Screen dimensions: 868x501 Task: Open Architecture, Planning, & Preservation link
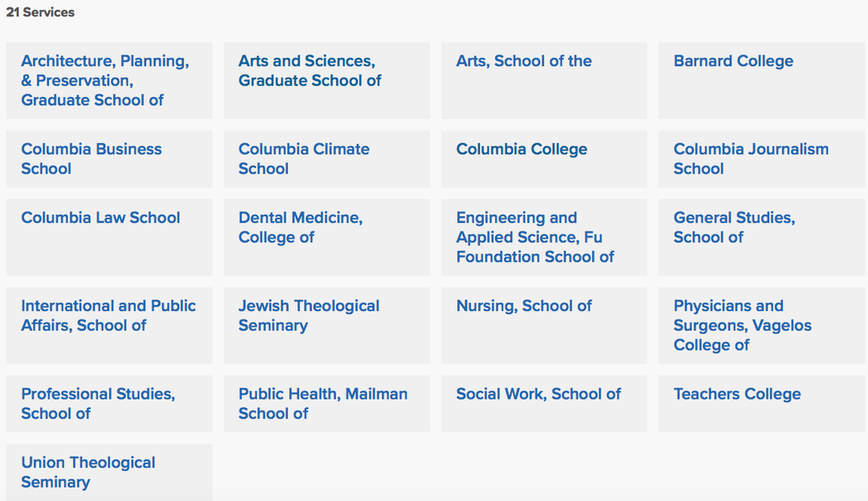tap(104, 80)
